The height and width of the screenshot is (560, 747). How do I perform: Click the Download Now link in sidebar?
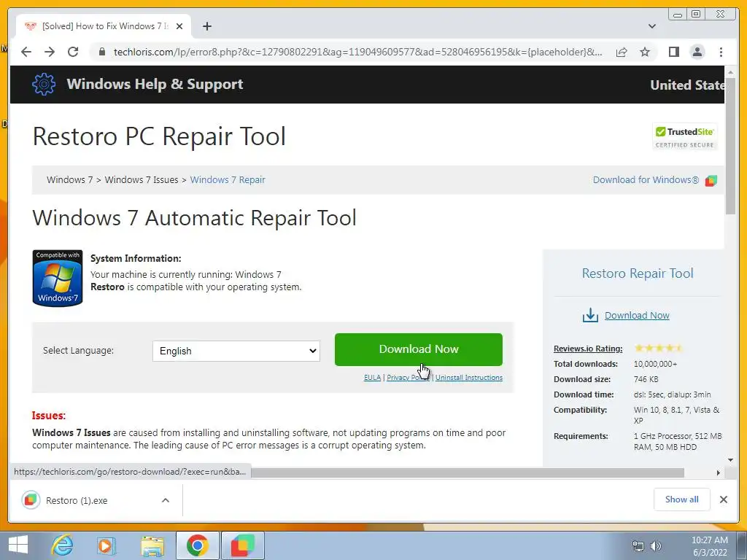pos(637,315)
